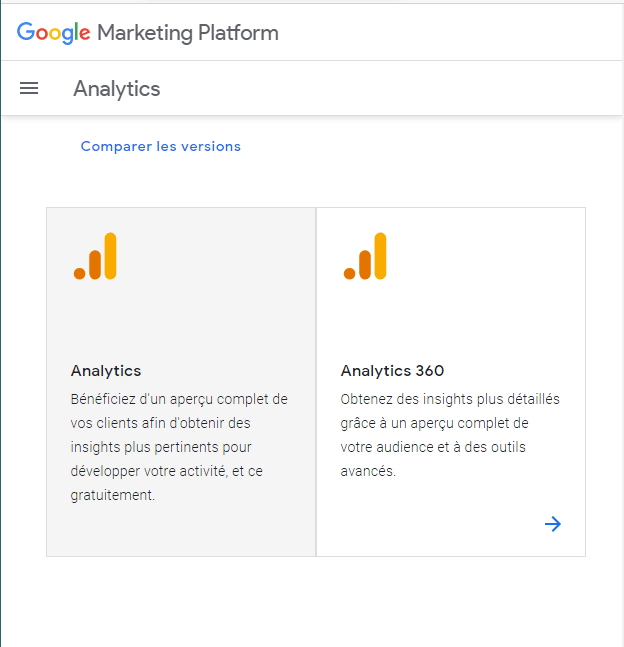Open the hamburger navigation menu

tap(29, 88)
